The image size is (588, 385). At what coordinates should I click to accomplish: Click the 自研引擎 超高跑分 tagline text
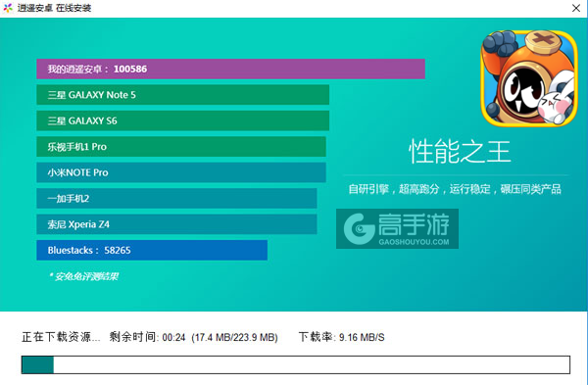[455, 189]
